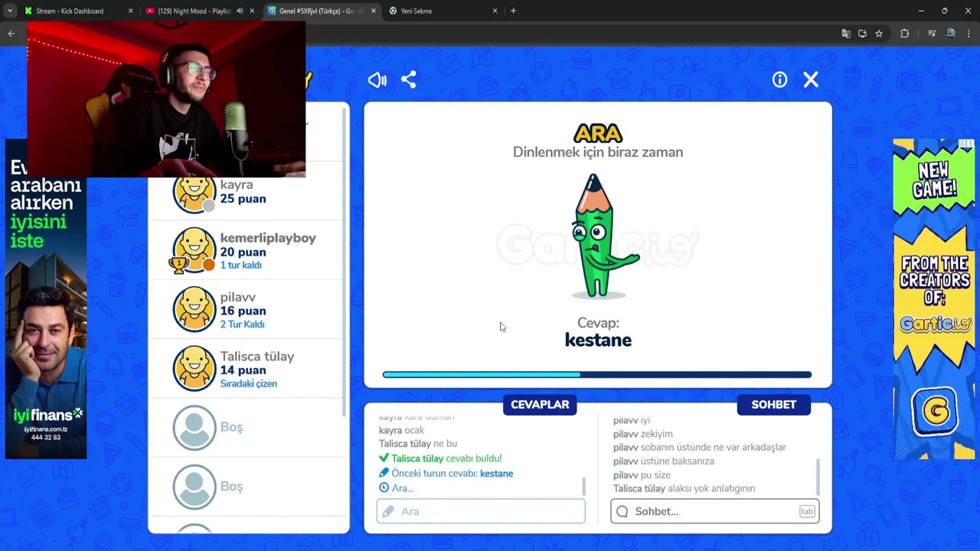Open the New Game Gartic advertisement
This screenshot has width=980, height=551.
[933, 299]
